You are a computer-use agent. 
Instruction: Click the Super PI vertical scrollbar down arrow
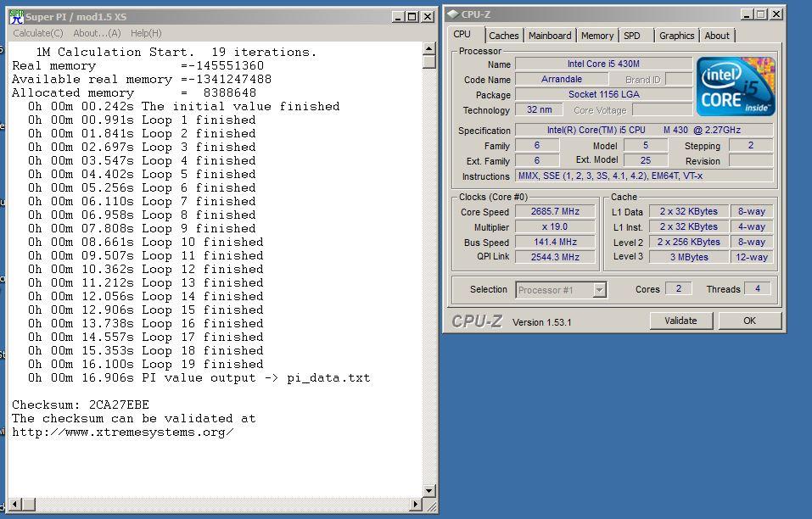429,490
